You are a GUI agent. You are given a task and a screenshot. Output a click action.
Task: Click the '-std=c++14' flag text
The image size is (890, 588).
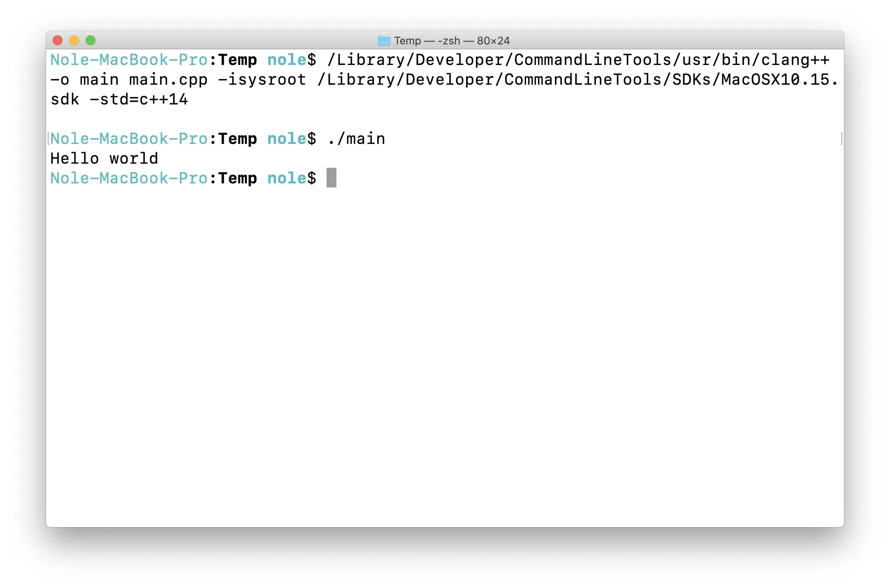[139, 100]
